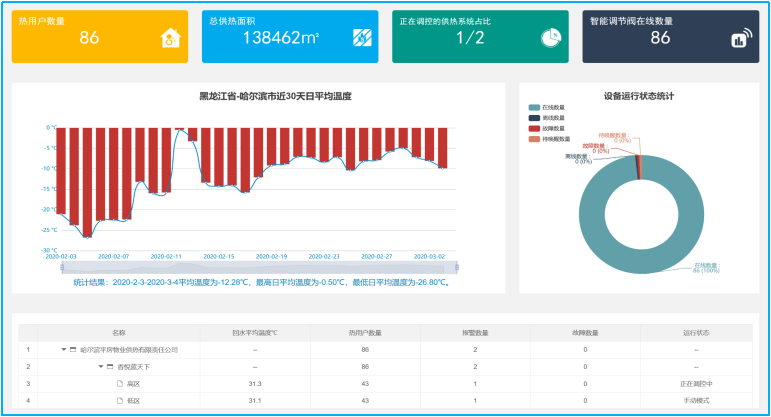Click the folder icon beside 香悦蓝天下
This screenshot has width=771, height=417.
pos(110,367)
